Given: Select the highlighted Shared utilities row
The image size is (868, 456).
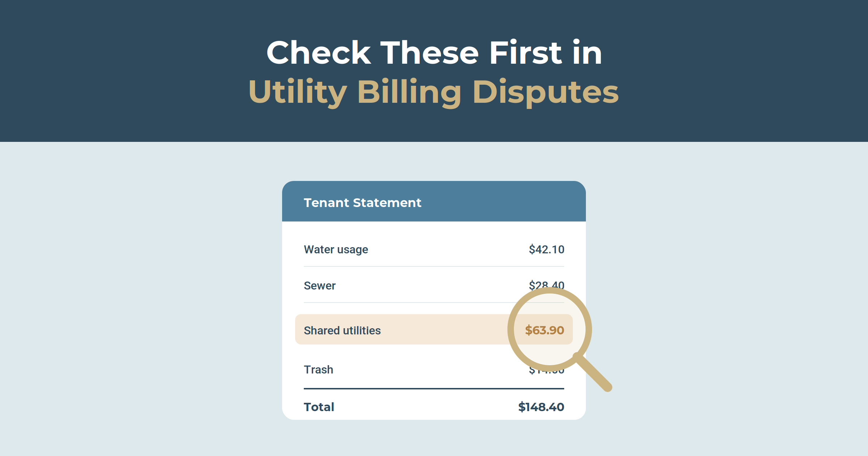Looking at the screenshot, I should (x=434, y=329).
